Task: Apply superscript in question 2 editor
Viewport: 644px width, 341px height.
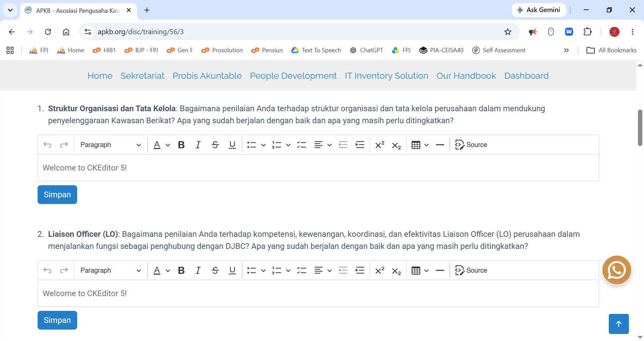Action: coord(380,270)
